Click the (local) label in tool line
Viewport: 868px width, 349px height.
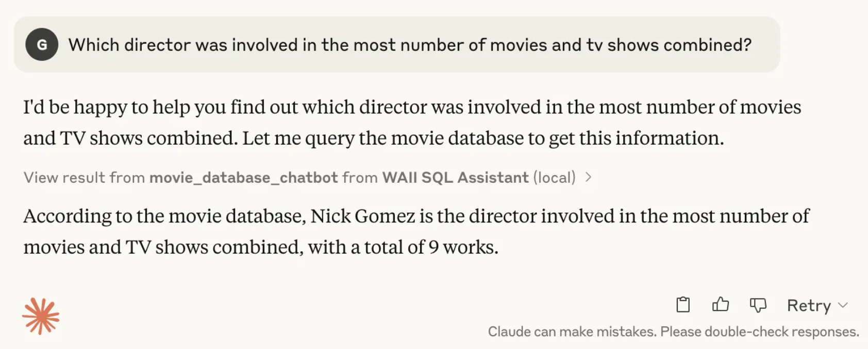554,178
